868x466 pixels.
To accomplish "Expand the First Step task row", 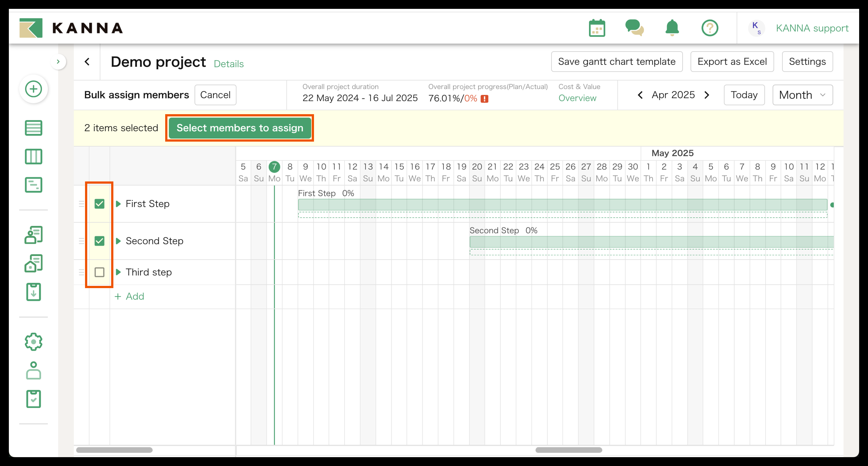I will (x=118, y=203).
